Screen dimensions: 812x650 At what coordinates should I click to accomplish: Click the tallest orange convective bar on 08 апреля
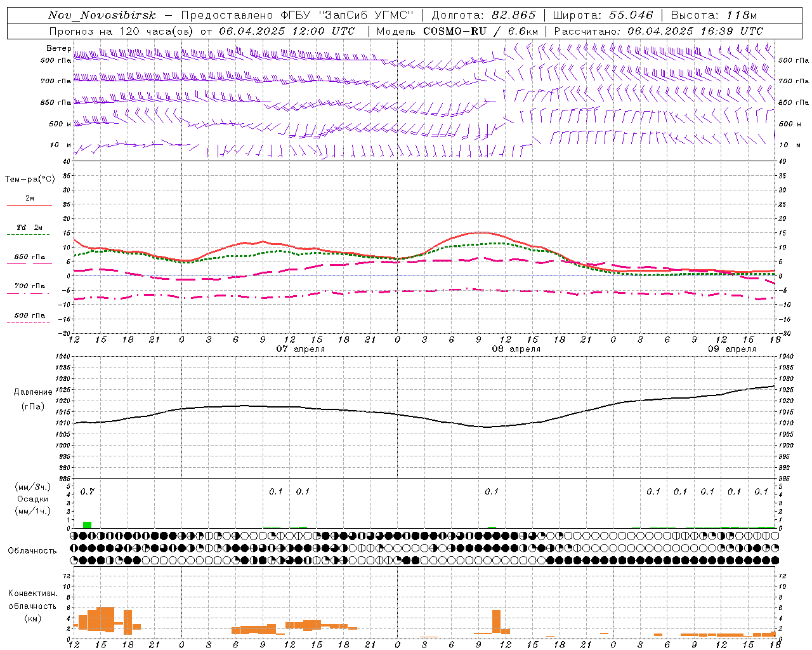pyautogui.click(x=496, y=621)
